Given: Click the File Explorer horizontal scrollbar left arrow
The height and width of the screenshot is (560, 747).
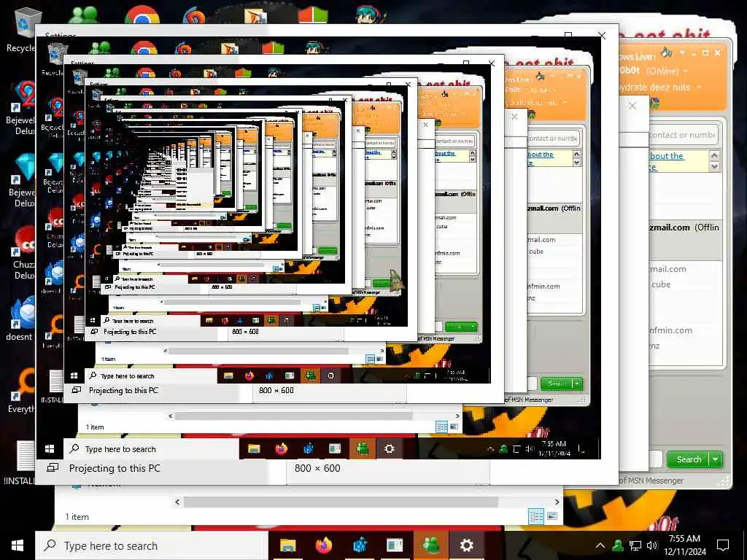Looking at the screenshot, I should 178,502.
